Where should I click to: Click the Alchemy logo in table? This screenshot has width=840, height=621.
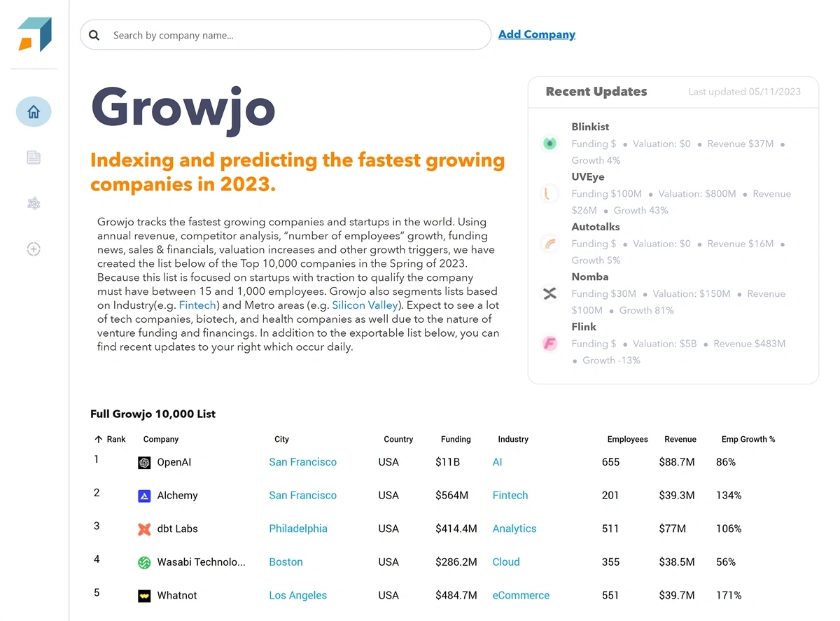144,496
